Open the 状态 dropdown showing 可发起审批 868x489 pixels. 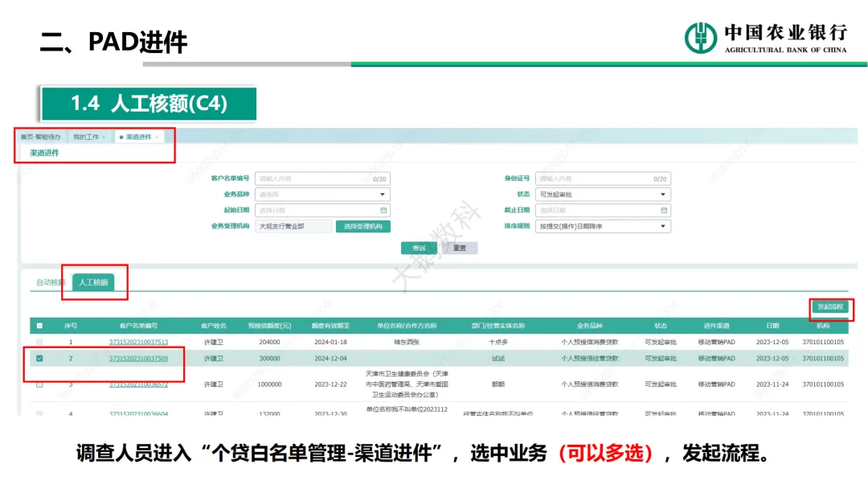(x=603, y=195)
